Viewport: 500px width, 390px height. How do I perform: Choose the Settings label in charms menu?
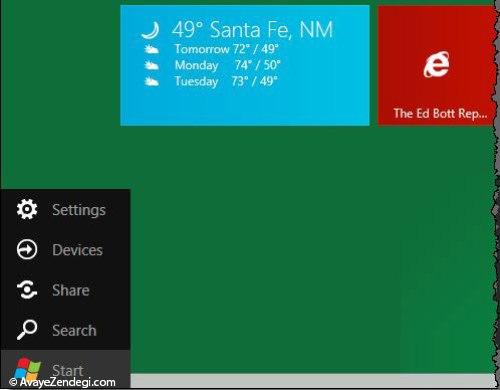(x=79, y=210)
